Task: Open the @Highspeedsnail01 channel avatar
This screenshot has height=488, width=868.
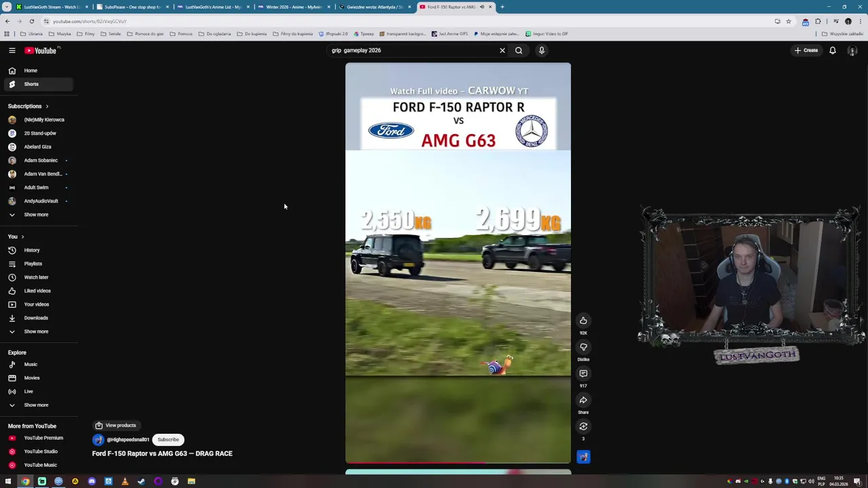Action: [98, 439]
